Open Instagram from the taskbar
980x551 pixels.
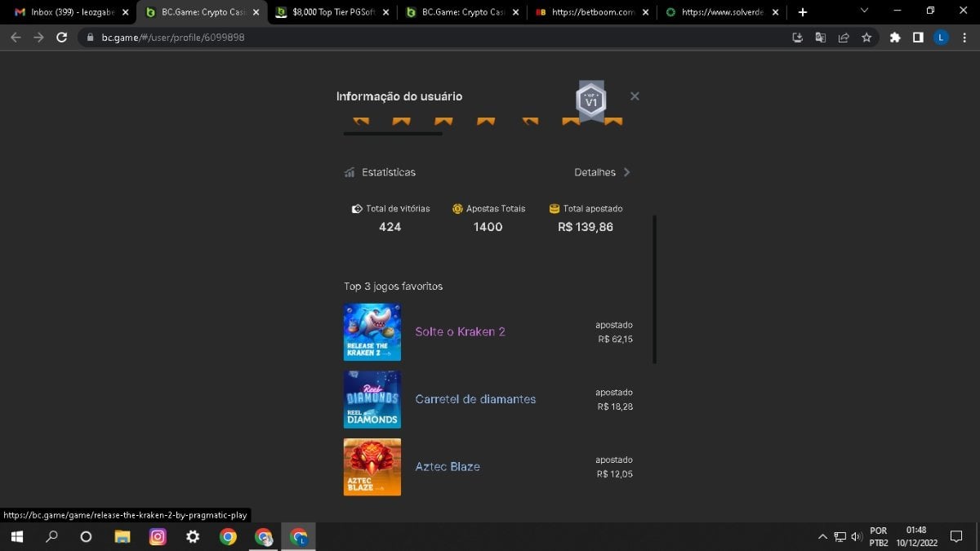coord(158,536)
